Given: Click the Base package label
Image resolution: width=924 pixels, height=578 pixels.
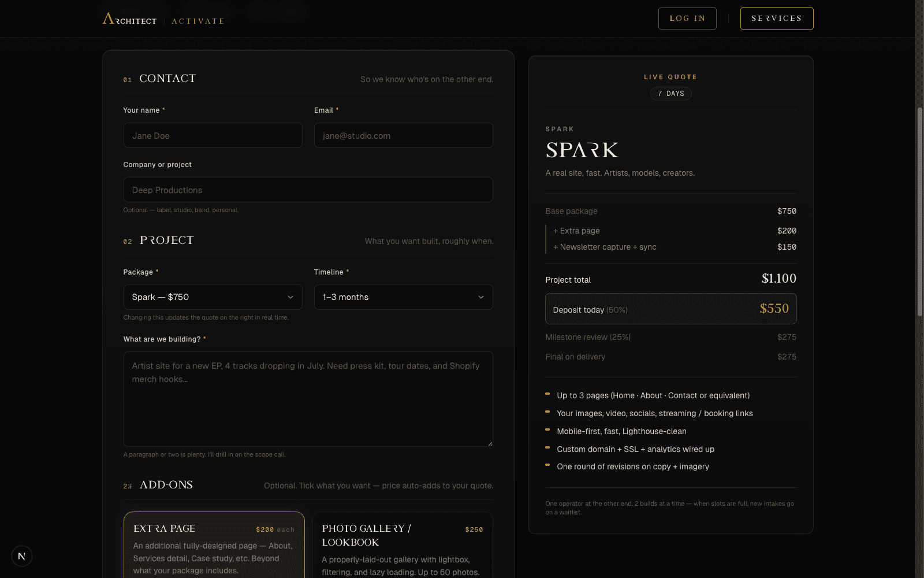Looking at the screenshot, I should (571, 211).
